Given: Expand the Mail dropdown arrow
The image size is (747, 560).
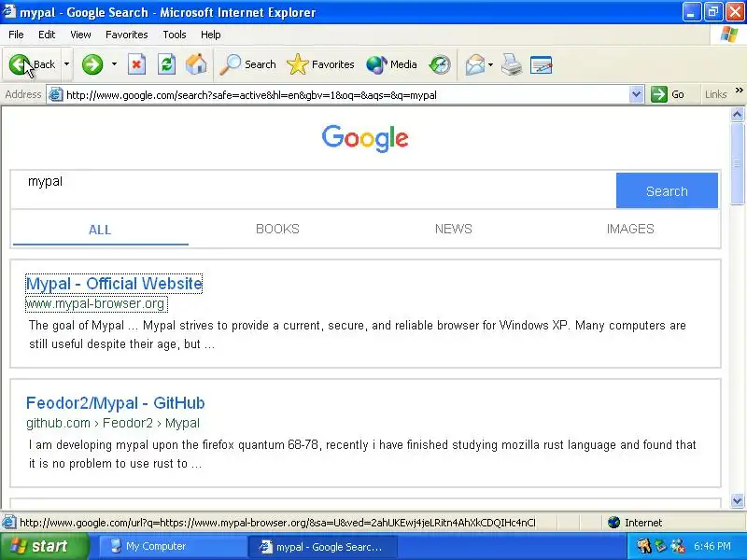Looking at the screenshot, I should [x=491, y=64].
